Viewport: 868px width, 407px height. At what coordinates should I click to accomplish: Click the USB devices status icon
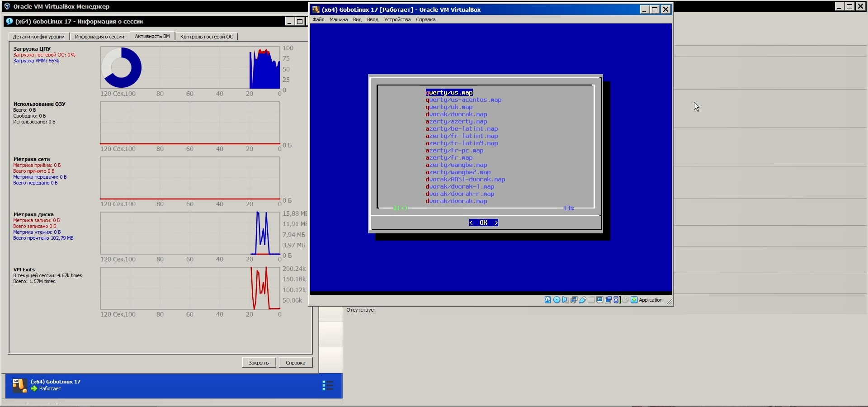point(583,300)
